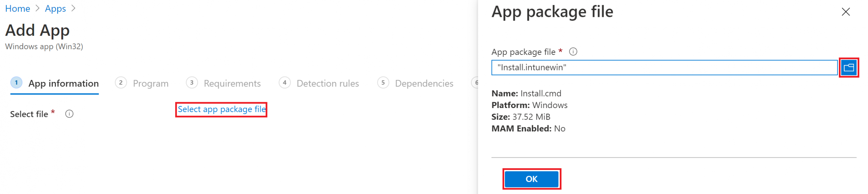Navigate to Home breadcrumb

click(18, 9)
